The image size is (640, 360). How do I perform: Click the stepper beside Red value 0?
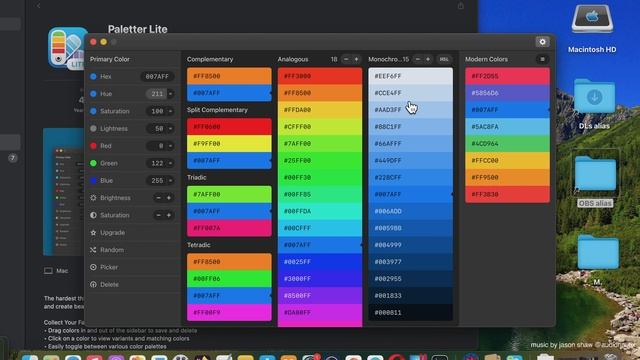pos(171,146)
